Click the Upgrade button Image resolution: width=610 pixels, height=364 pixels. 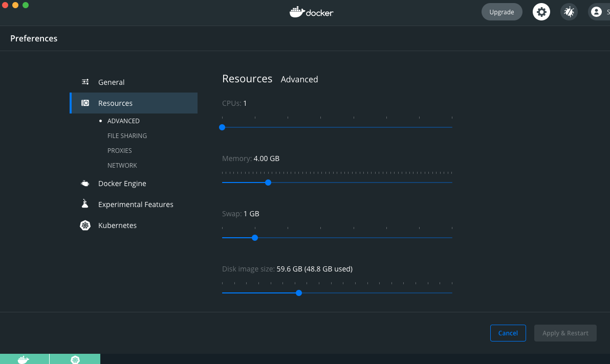(502, 12)
